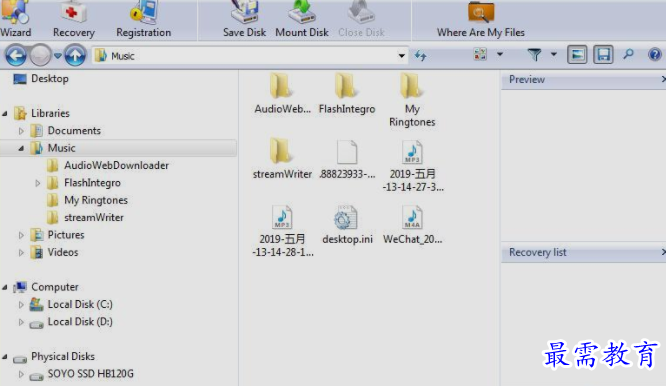Open the filter options dropdown arrow
666x386 pixels.
[x=553, y=54]
